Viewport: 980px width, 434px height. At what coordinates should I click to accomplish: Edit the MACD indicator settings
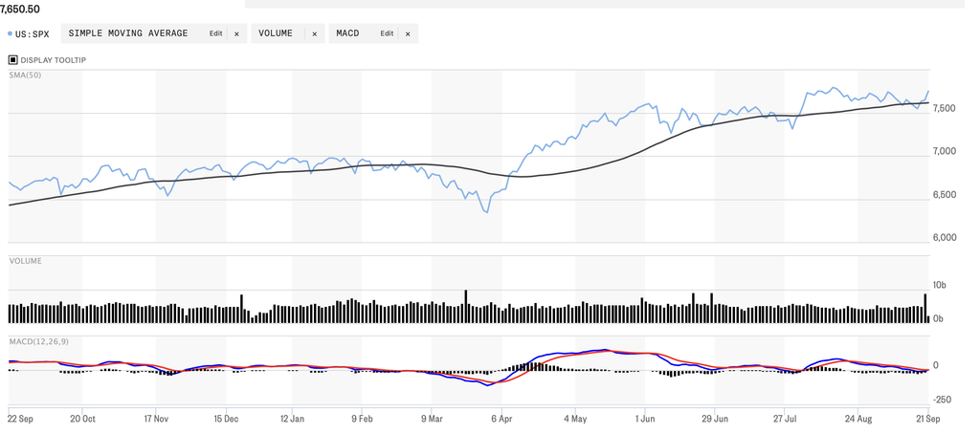(387, 33)
